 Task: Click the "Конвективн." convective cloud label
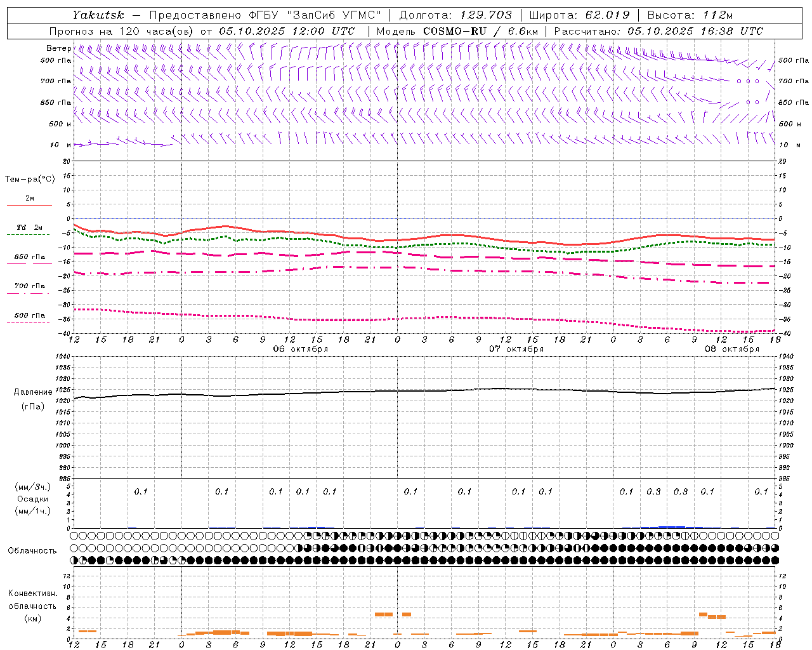click(32, 594)
